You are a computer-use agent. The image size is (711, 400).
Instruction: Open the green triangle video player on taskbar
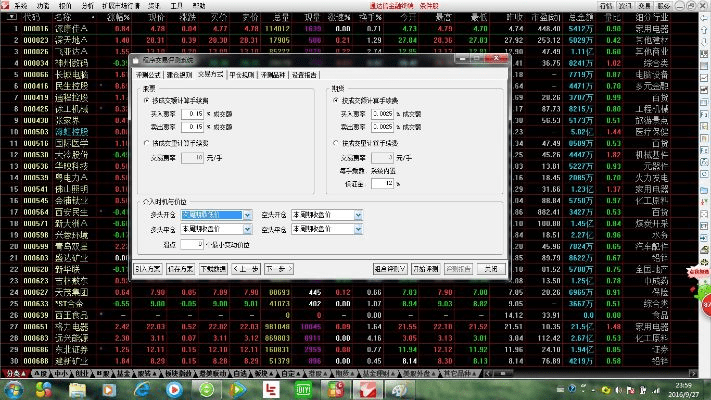point(239,390)
